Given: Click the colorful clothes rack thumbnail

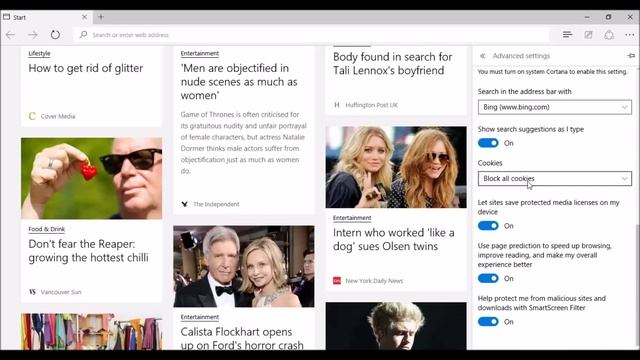Looking at the screenshot, I should 91,331.
